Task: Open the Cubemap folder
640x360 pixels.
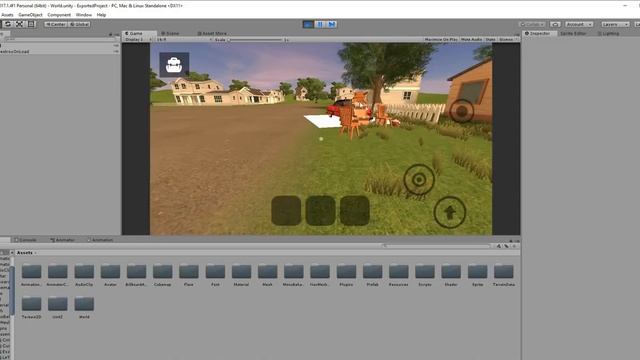Action: tap(162, 275)
